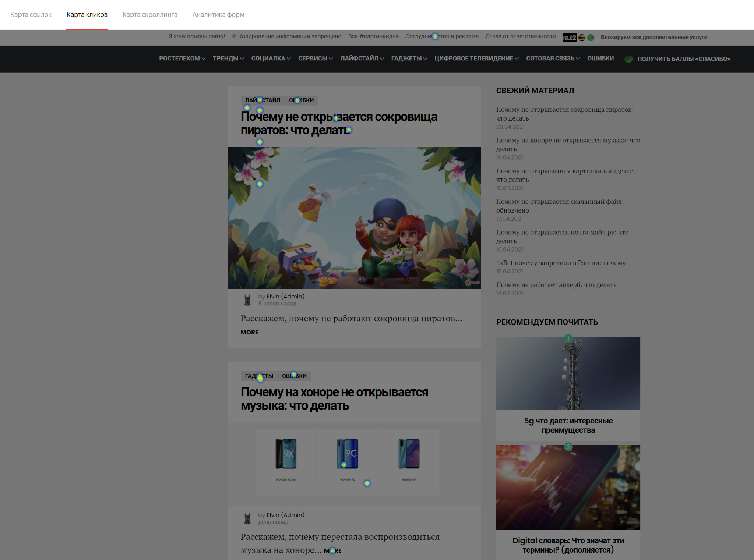The image size is (754, 560).
Task: Click the pirates treasure game cover image
Action: [354, 218]
